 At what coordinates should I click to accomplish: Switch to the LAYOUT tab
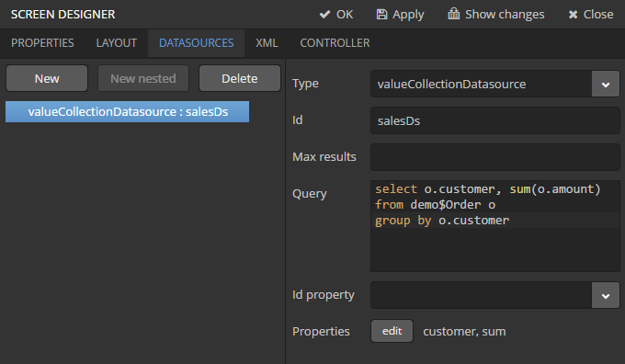point(117,43)
